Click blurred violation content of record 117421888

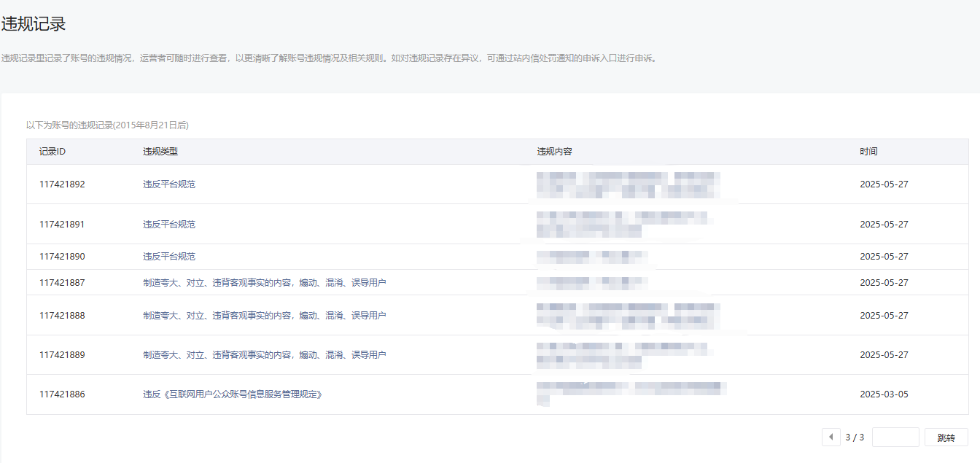coord(627,316)
